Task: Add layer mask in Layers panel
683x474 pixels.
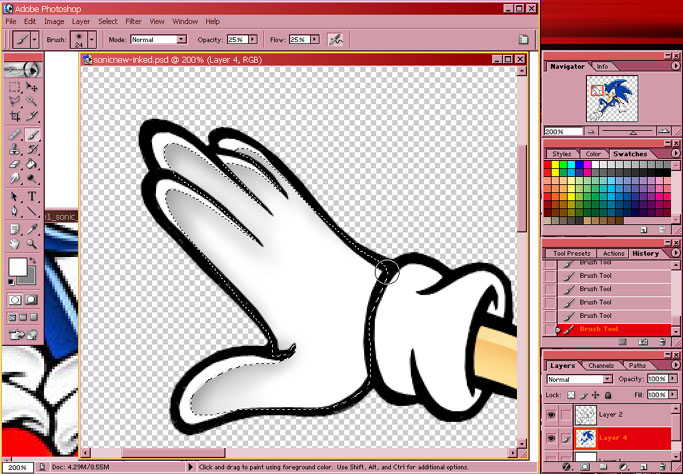Action: (x=585, y=467)
